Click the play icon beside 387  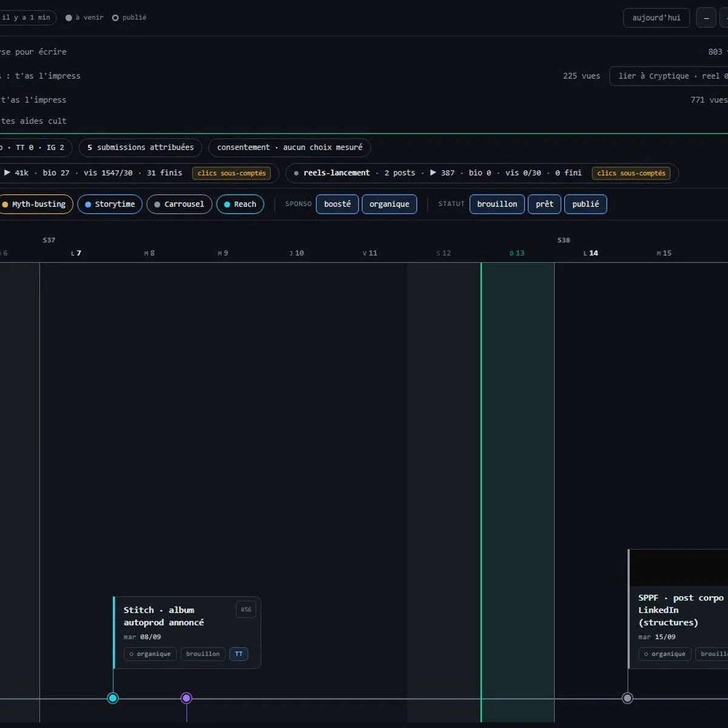433,173
